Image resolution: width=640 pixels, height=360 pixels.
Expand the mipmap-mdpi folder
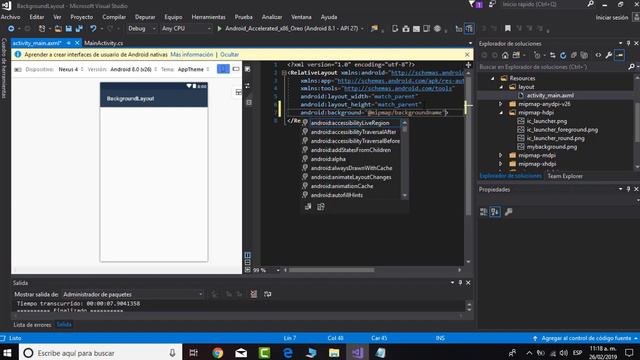pos(501,155)
